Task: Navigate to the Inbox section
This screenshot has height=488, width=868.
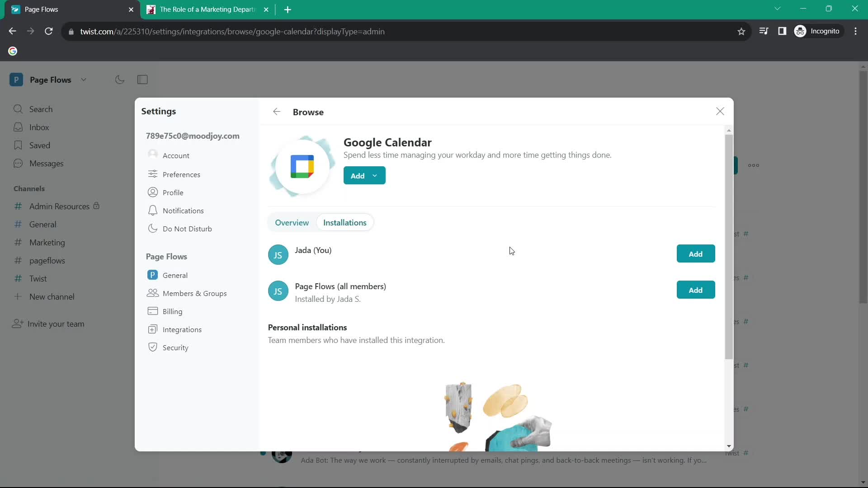Action: pyautogui.click(x=39, y=127)
